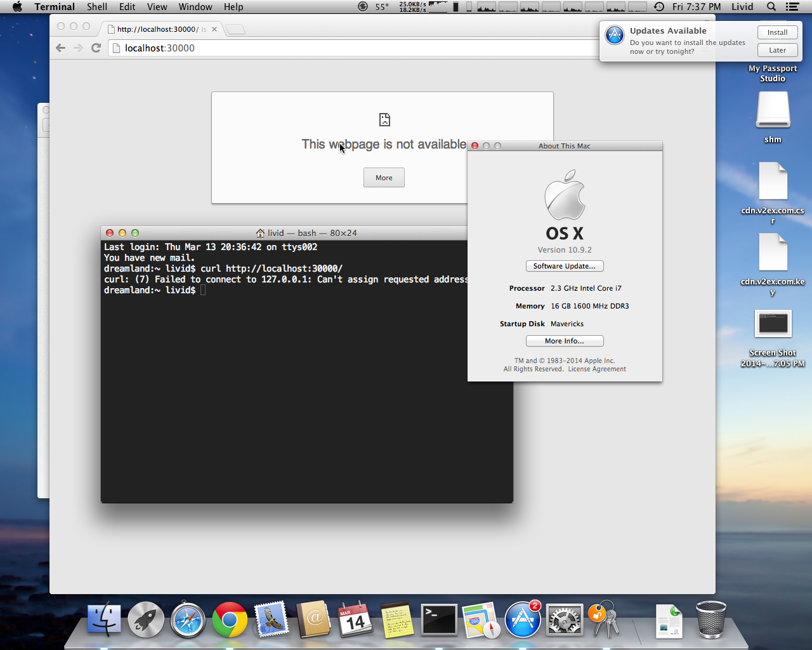Screen dimensions: 812x650
Task: Open the View menu
Action: coord(157,6)
